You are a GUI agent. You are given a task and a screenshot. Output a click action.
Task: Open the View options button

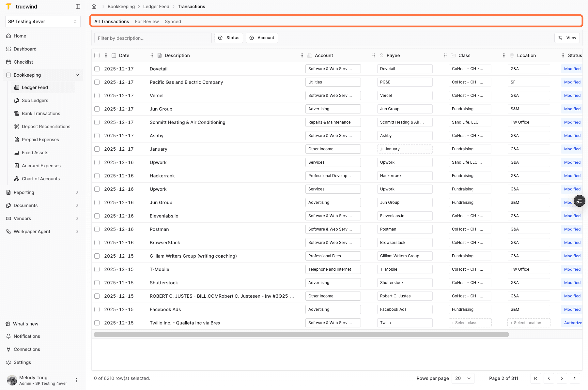click(567, 38)
